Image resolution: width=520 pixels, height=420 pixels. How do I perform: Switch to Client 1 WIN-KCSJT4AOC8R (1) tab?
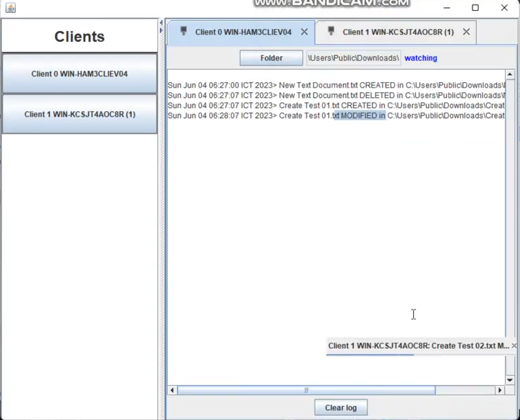pyautogui.click(x=398, y=32)
